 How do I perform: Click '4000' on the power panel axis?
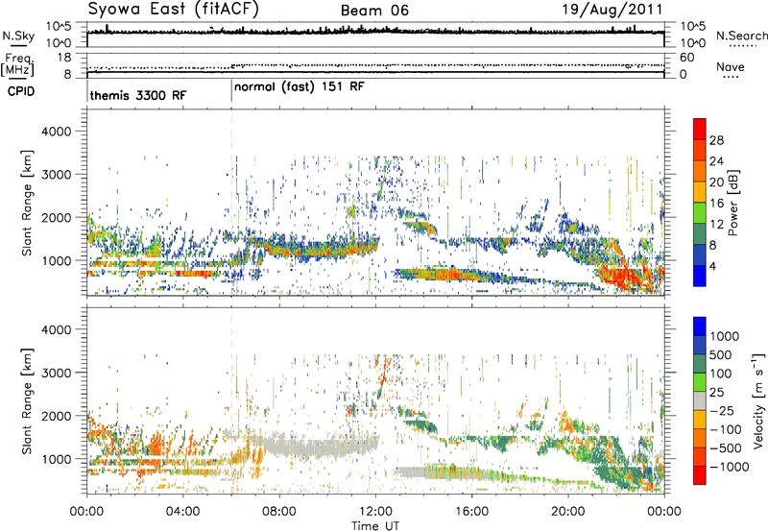(56, 132)
